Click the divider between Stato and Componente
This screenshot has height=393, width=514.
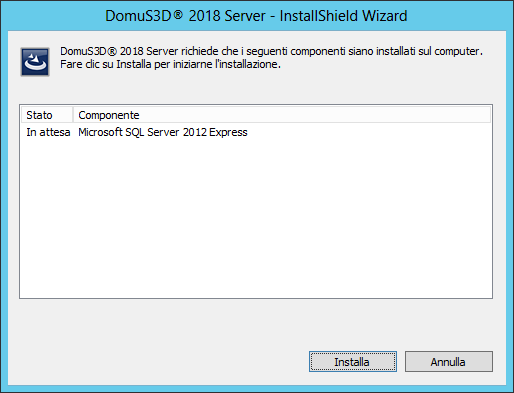click(x=73, y=115)
